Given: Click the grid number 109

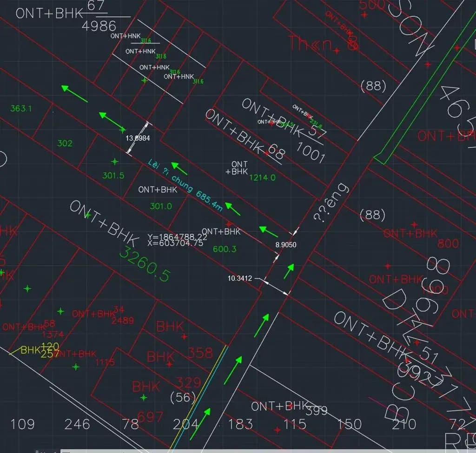Looking at the screenshot, I should click(22, 424).
